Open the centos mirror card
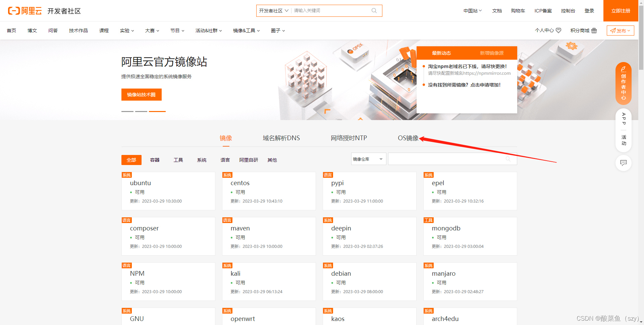The image size is (644, 325). tap(269, 191)
